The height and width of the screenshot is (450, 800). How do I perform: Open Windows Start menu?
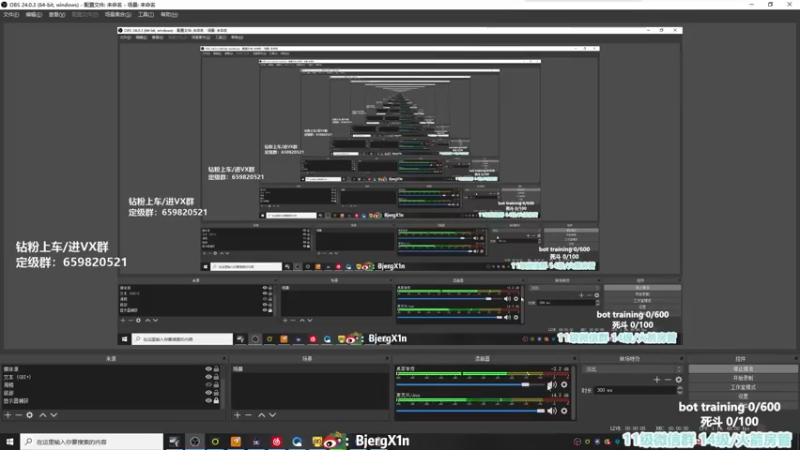pos(10,441)
